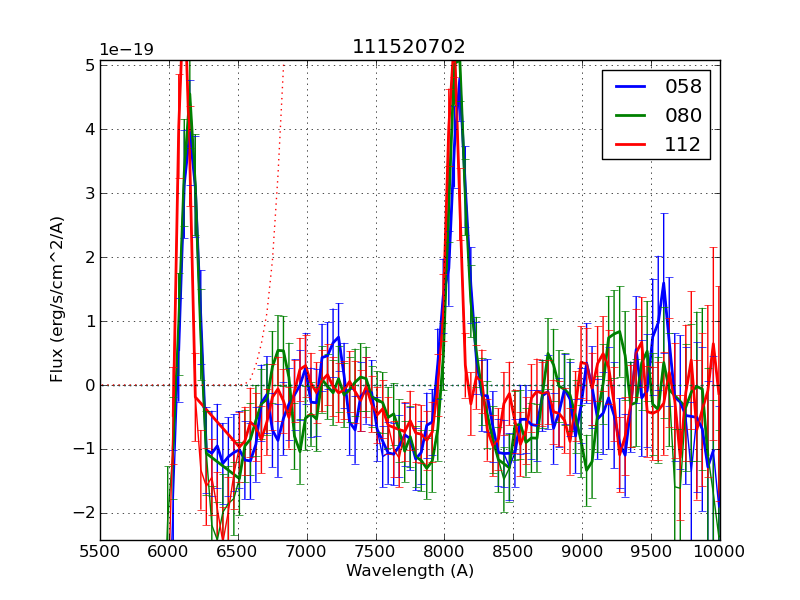
Task: Click the Flux y-axis label
Action: coord(58,299)
